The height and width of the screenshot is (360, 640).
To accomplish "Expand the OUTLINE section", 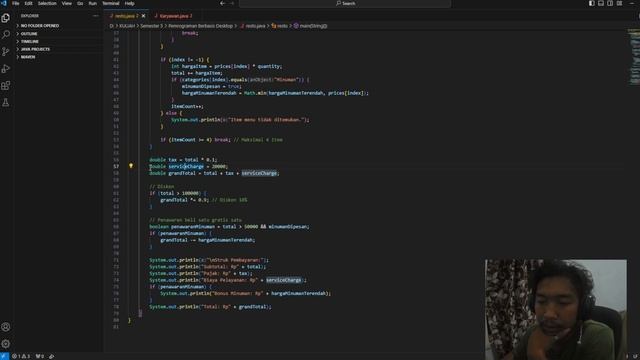I will pyautogui.click(x=59, y=33).
